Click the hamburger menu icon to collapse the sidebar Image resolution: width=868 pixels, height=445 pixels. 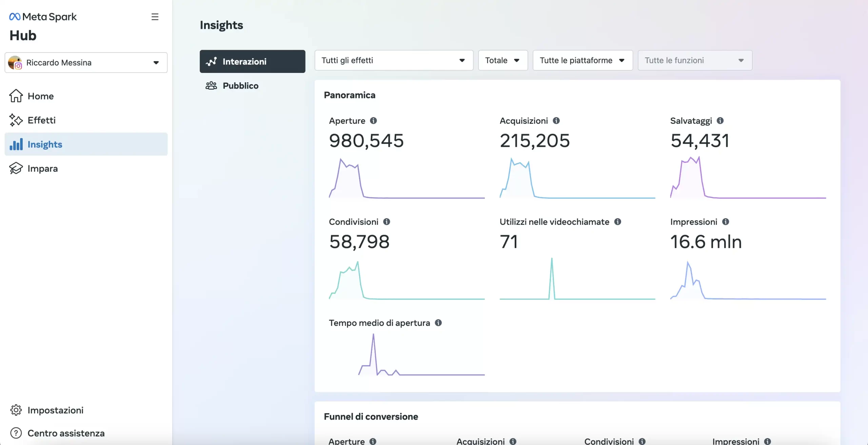coord(155,17)
